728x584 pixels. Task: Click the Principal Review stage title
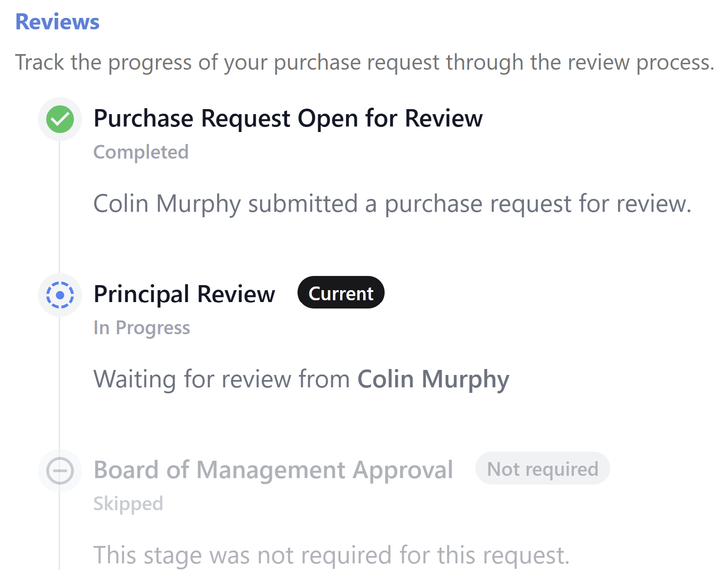tap(184, 294)
